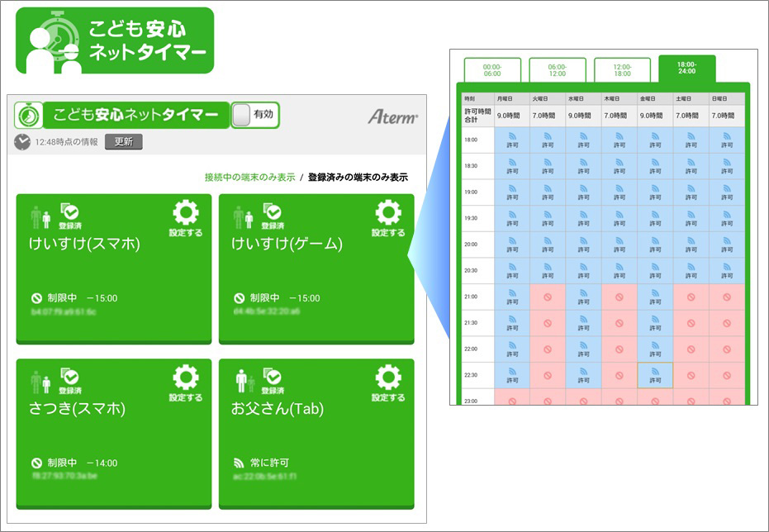The width and height of the screenshot is (769, 532).
Task: Click the 時刻 header cell
Action: pos(478,98)
